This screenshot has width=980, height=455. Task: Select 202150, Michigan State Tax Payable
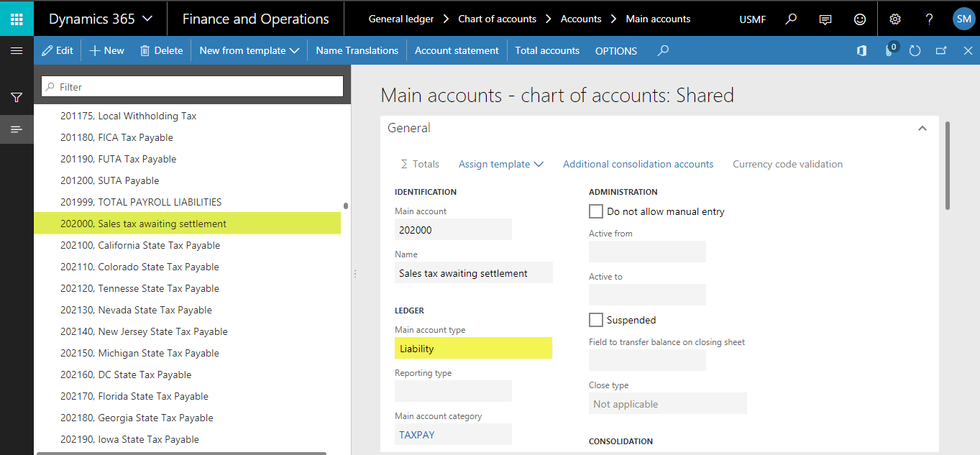click(188, 353)
